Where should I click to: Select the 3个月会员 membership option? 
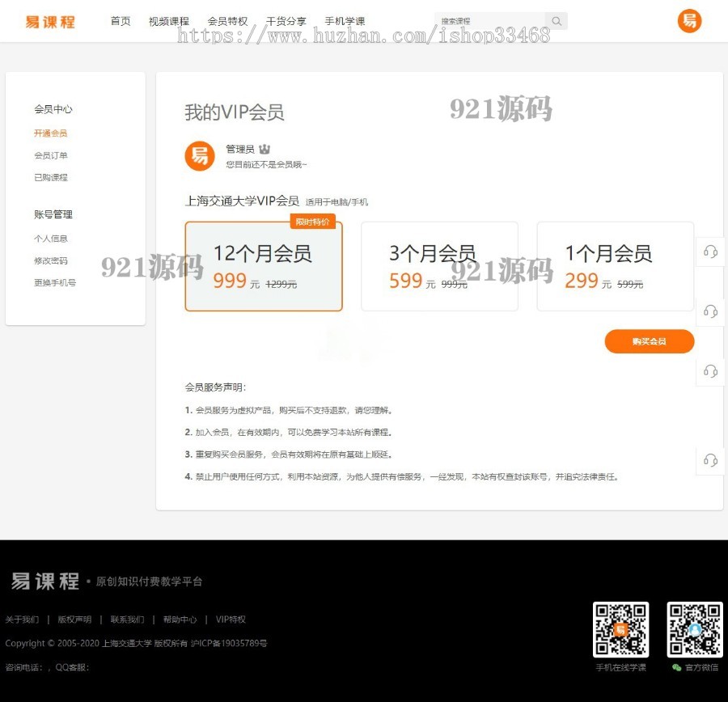[439, 266]
